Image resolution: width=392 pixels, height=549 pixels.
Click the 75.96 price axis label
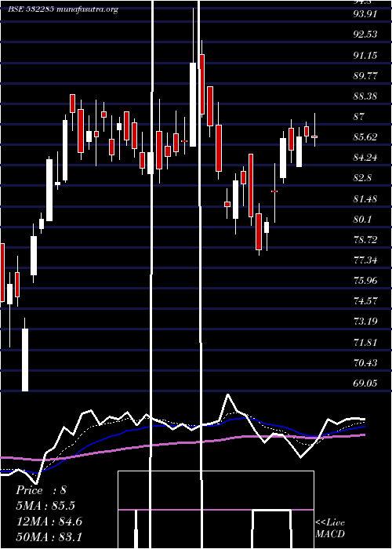[365, 281]
